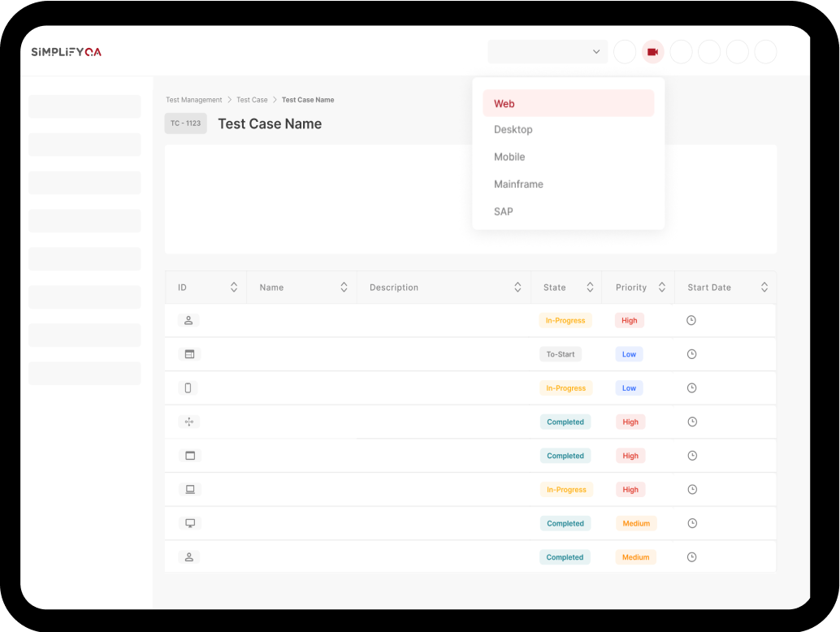Open the dropdown field in the top header
840x632 pixels.
547,51
